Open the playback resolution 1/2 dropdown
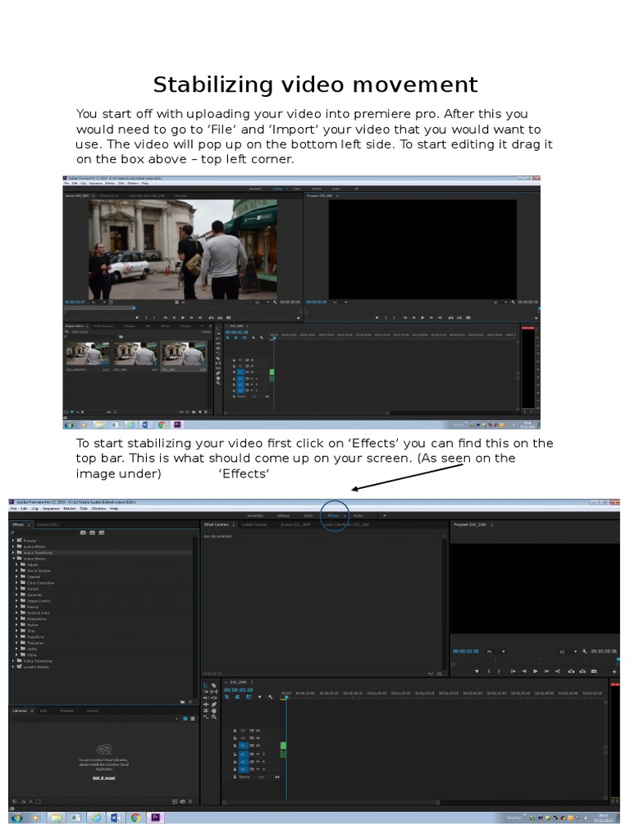Screen dimensions: 630x840 click(568, 651)
